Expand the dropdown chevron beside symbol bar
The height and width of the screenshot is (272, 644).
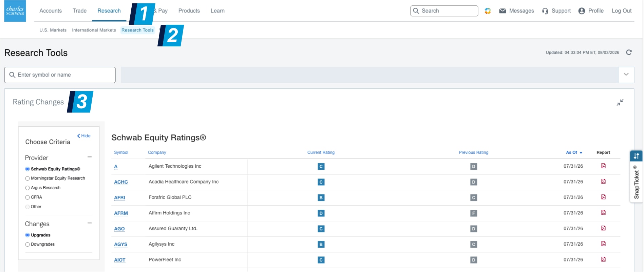[x=626, y=75]
